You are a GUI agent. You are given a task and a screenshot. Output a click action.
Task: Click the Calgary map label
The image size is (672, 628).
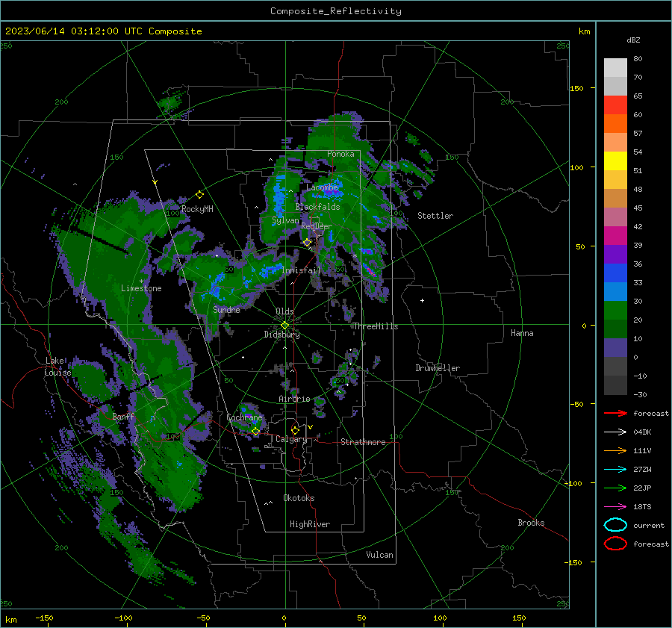[291, 439]
